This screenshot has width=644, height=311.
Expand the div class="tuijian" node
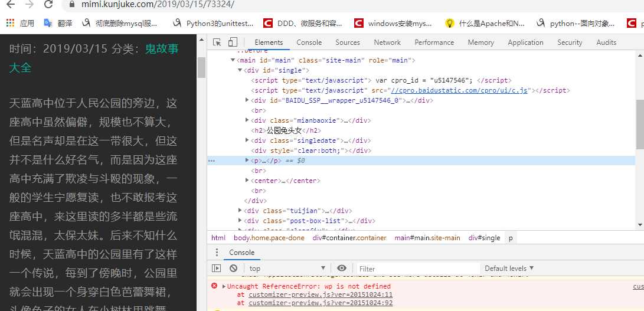pyautogui.click(x=240, y=210)
